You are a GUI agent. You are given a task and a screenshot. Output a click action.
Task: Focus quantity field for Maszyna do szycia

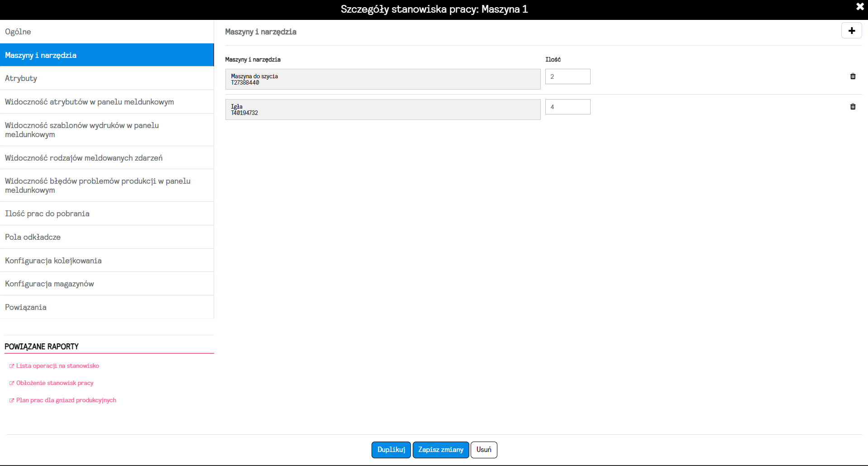pyautogui.click(x=568, y=76)
